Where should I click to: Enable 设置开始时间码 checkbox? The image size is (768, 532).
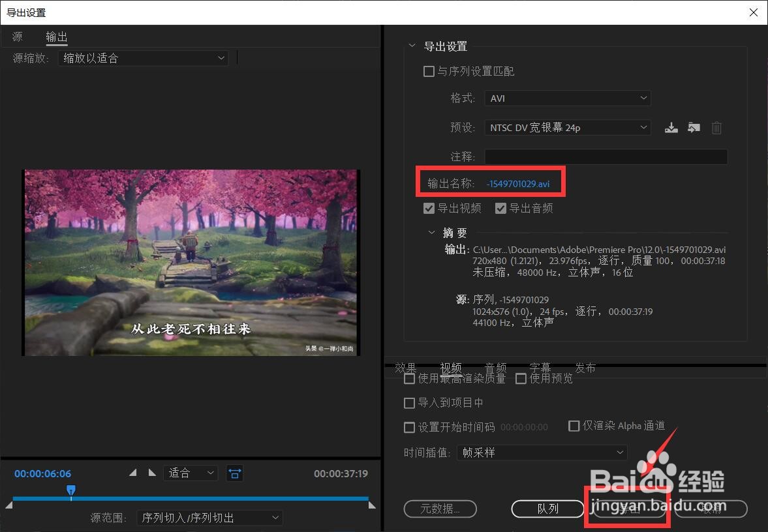pyautogui.click(x=409, y=428)
